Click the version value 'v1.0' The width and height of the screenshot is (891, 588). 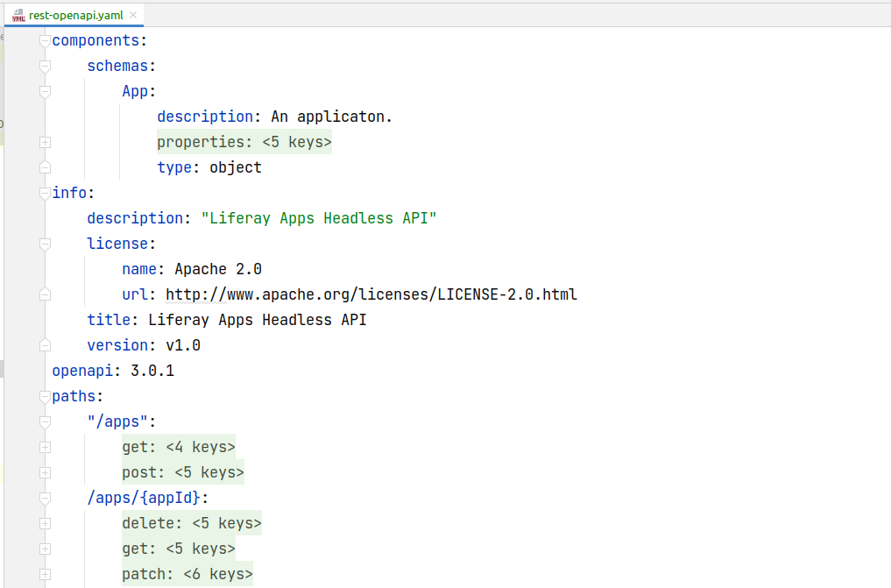183,345
